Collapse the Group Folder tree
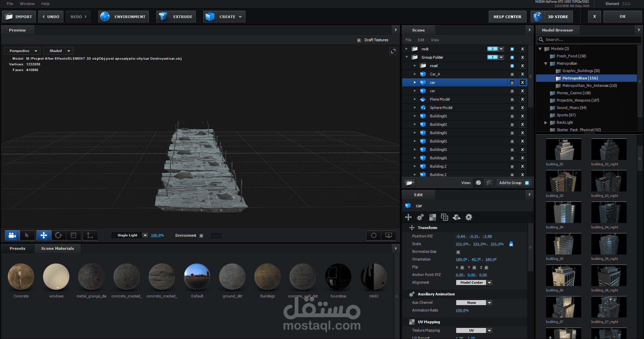The image size is (644, 339). pyautogui.click(x=407, y=57)
